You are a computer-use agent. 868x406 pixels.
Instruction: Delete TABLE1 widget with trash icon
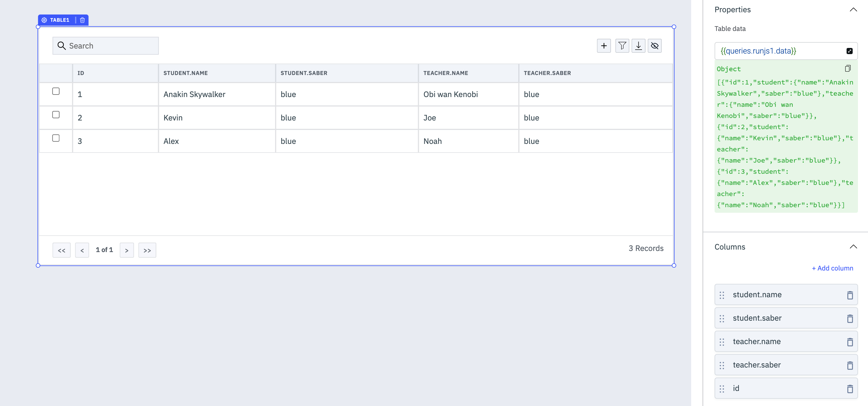point(82,20)
